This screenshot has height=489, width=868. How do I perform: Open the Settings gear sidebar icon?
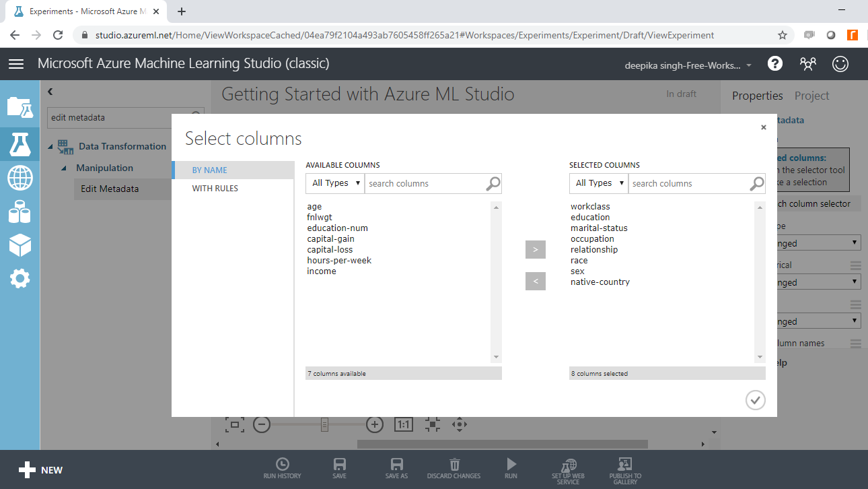point(20,278)
